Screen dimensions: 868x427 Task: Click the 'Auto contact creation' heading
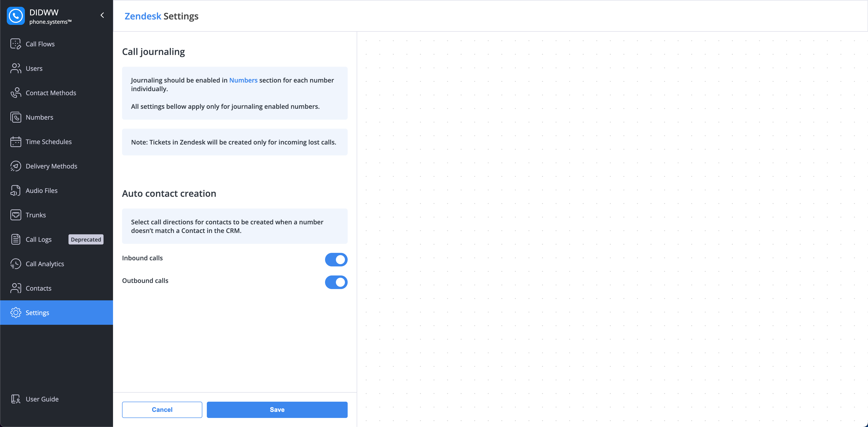click(169, 193)
